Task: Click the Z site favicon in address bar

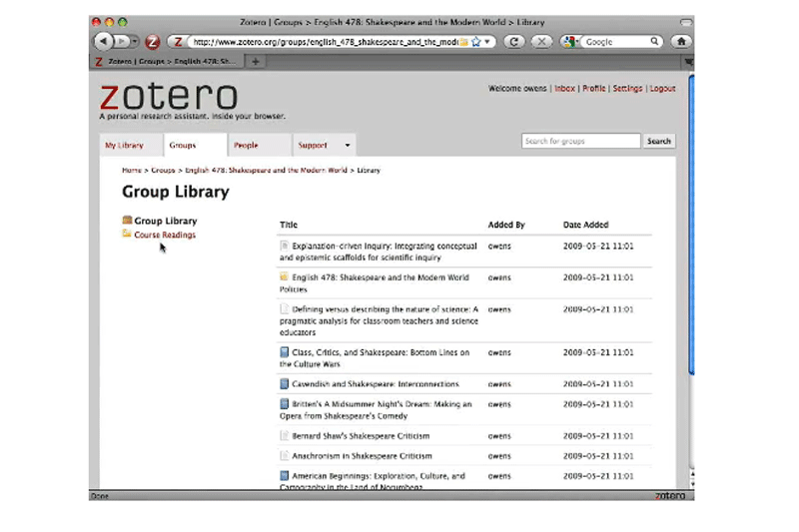Action: (178, 42)
